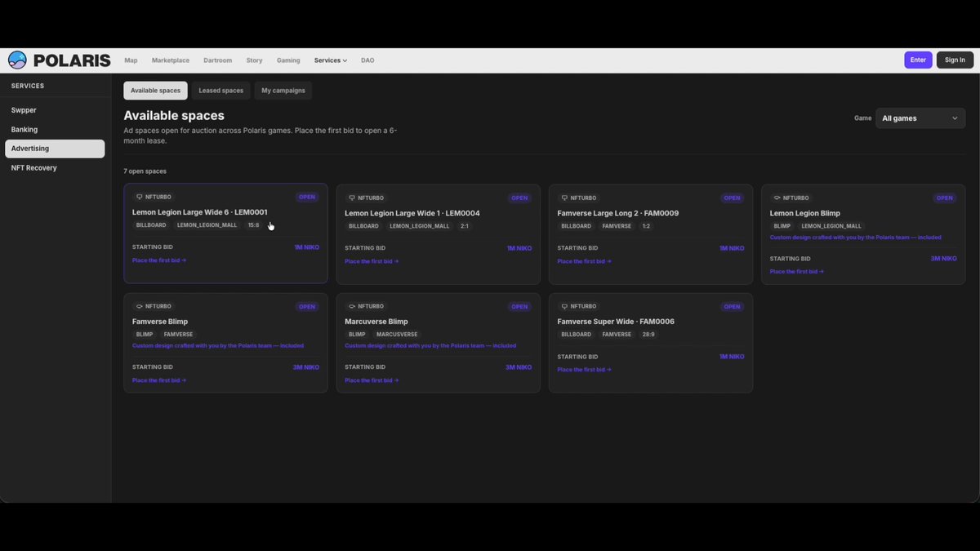Image resolution: width=980 pixels, height=551 pixels.
Task: Click the Sign In button
Action: click(955, 60)
